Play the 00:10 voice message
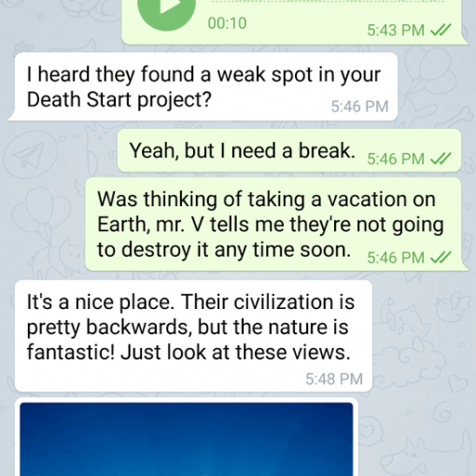 [x=166, y=9]
